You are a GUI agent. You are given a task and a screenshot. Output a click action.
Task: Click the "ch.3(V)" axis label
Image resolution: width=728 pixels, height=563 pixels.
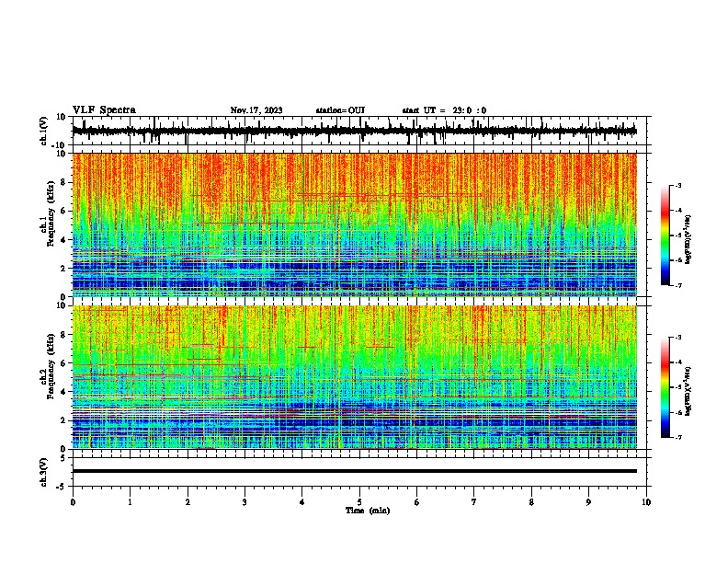pyautogui.click(x=44, y=473)
